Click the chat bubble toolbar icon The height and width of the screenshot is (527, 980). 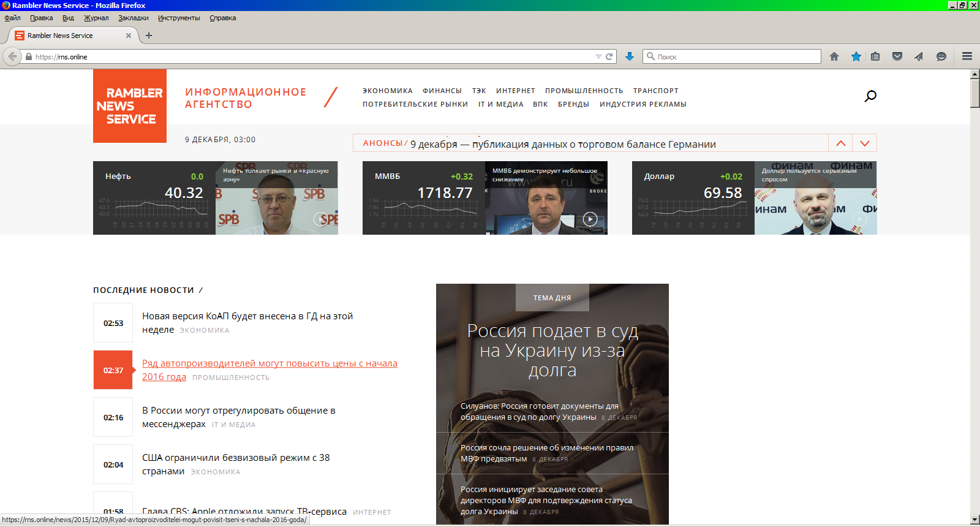click(x=941, y=56)
